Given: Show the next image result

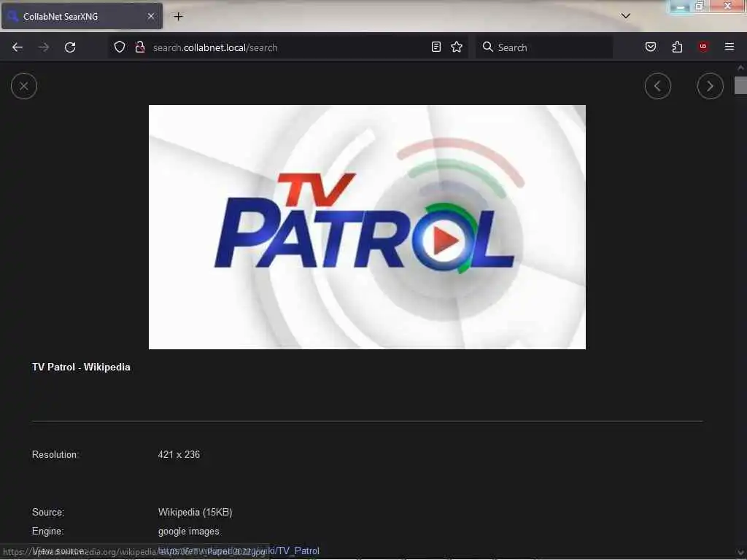Looking at the screenshot, I should coord(710,86).
